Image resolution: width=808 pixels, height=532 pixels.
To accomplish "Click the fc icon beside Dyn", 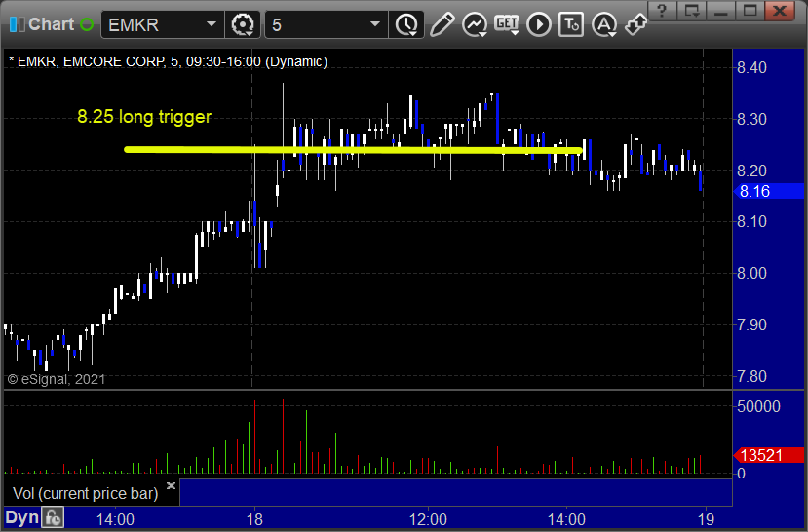I will point(53,517).
